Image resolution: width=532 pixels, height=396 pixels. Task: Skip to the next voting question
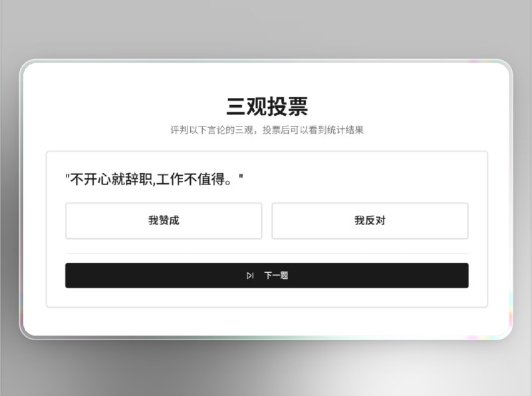click(266, 275)
